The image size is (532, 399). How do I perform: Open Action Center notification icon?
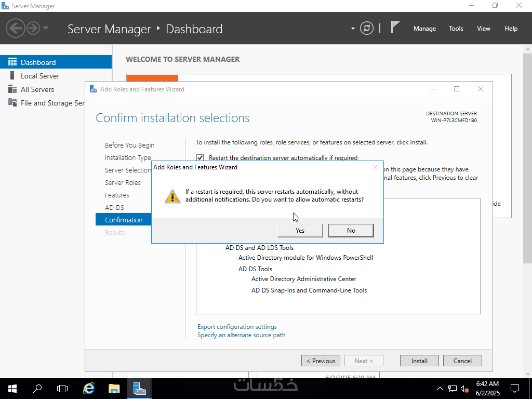515,389
